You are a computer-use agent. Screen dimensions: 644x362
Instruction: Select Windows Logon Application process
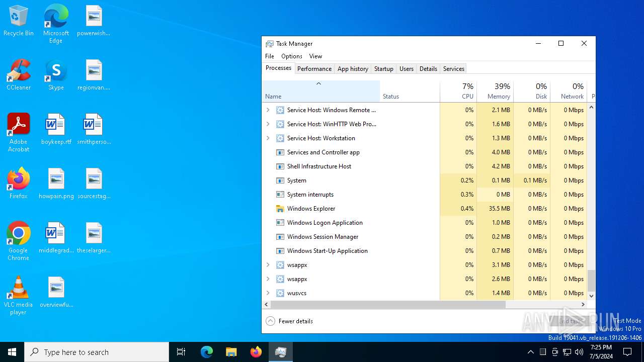[425, 223]
